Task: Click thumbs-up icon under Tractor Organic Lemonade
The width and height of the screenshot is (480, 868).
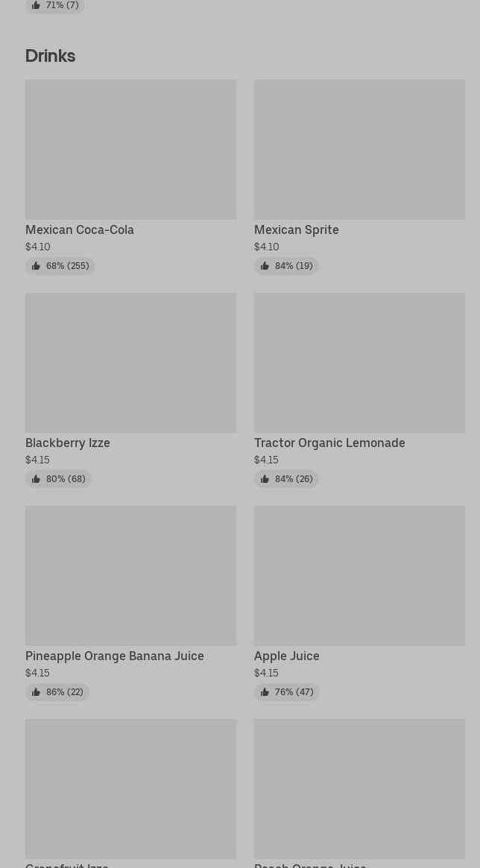Action: [x=265, y=479]
